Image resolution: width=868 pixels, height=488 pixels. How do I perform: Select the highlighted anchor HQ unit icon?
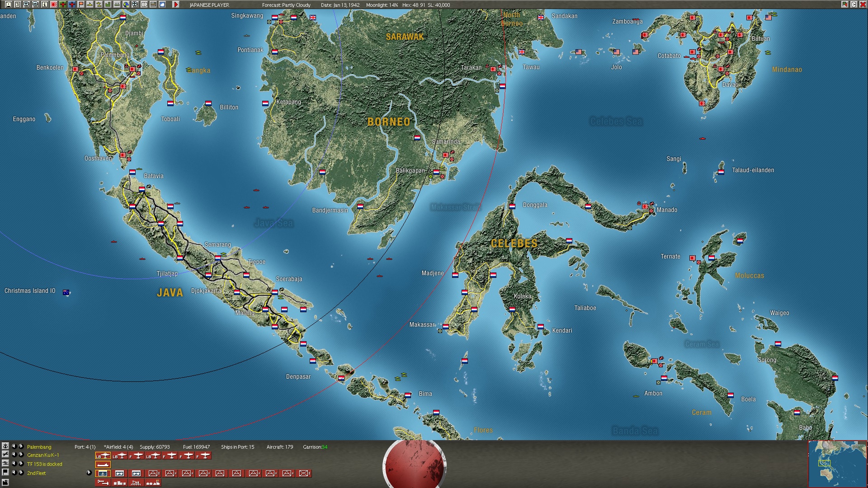coord(103,474)
